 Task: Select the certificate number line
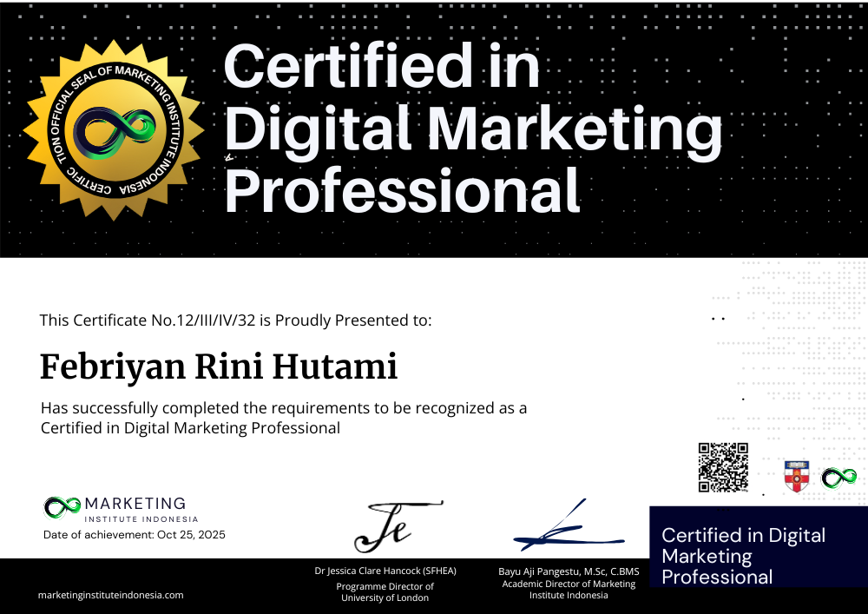point(235,320)
